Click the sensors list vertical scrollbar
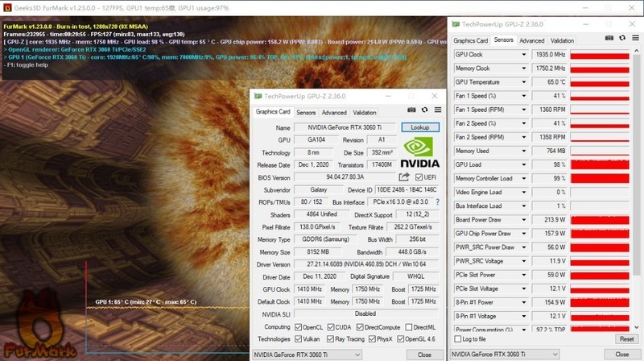This screenshot has width=644, height=361. pyautogui.click(x=637, y=164)
